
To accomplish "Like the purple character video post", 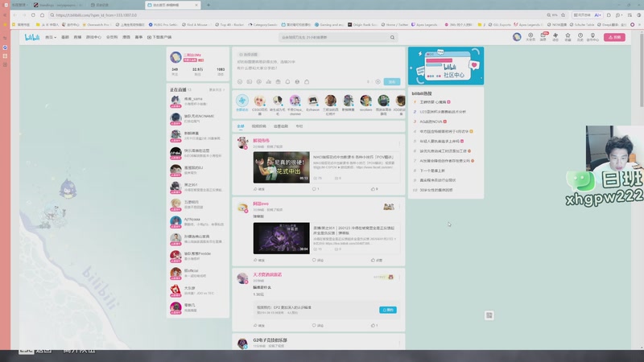I will tap(377, 260).
